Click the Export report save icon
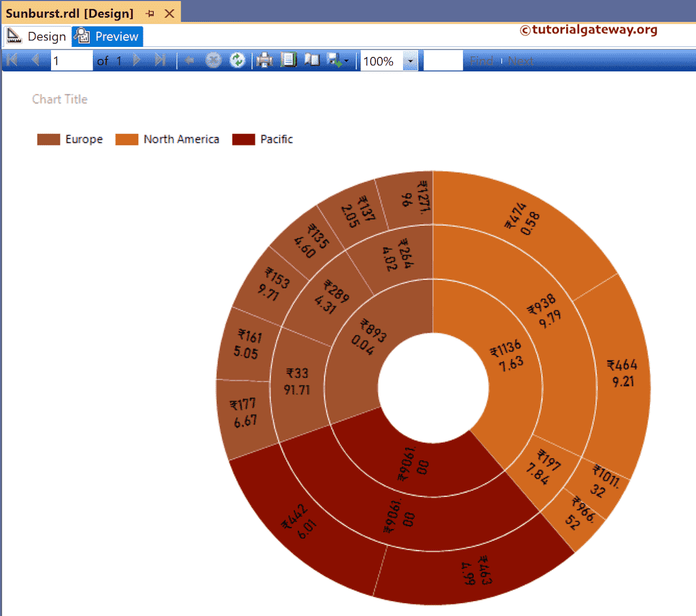696x616 pixels. [334, 60]
